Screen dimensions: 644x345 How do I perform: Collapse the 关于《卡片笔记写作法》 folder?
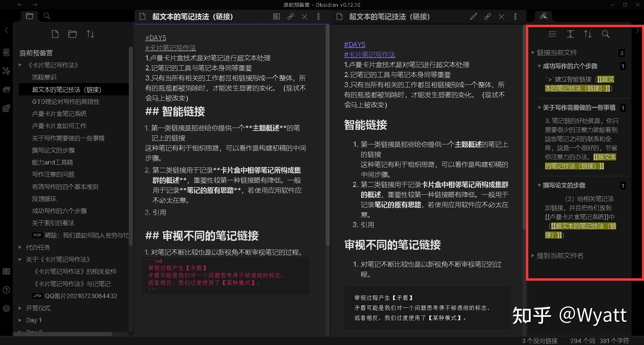(20, 259)
